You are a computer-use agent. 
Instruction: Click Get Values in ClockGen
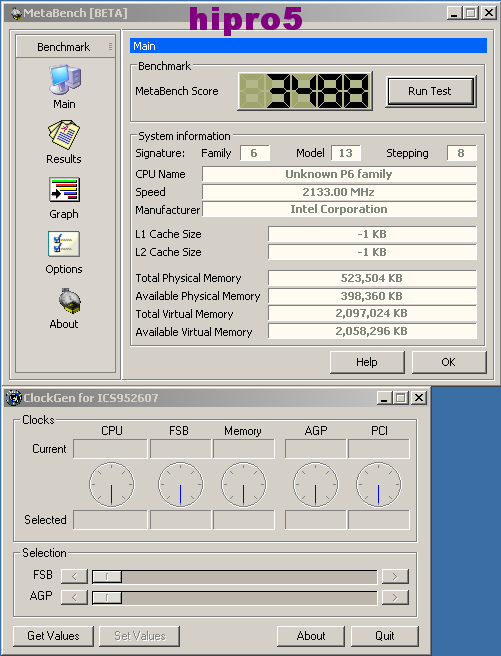[x=54, y=636]
